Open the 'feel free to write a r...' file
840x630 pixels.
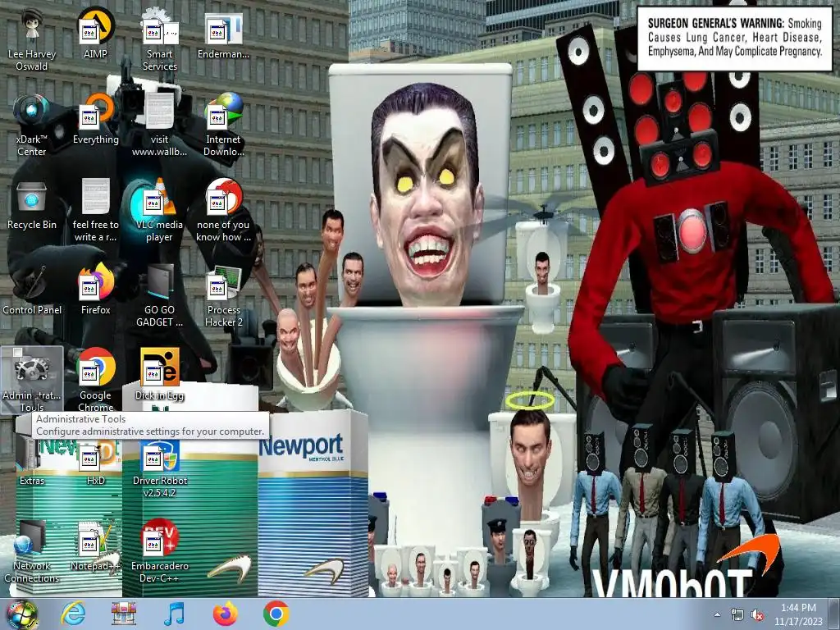[95, 210]
